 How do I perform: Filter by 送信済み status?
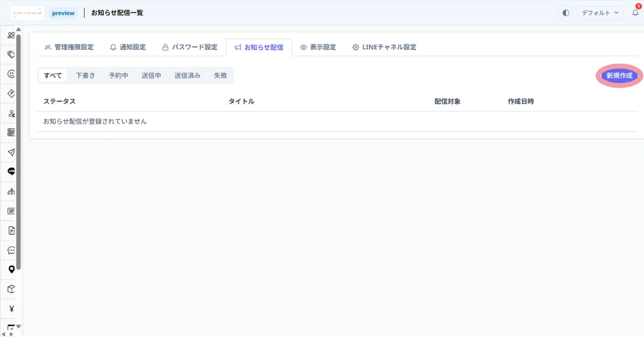tap(187, 76)
